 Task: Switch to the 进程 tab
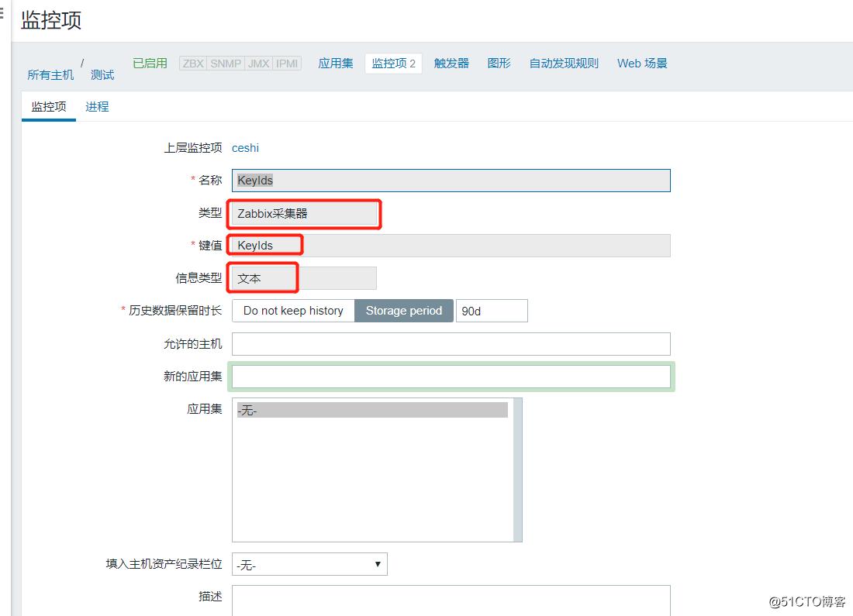[96, 108]
